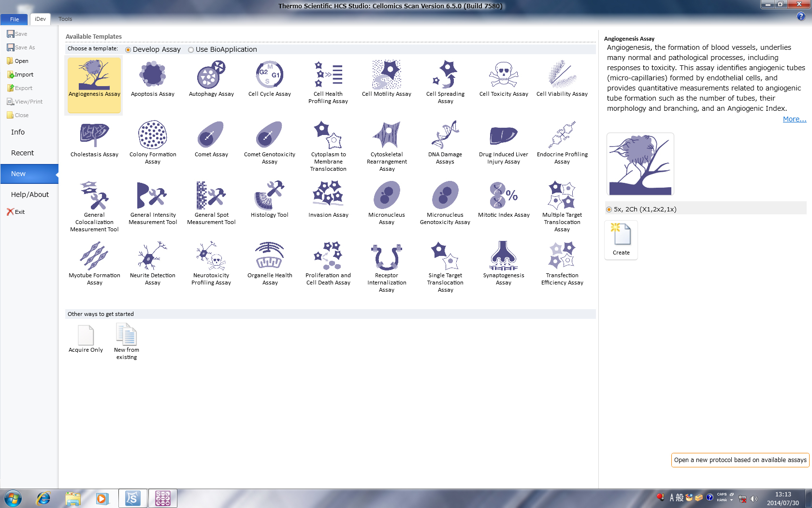Open the taskbar file explorer folder
Viewport: 812px width, 508px height.
click(x=72, y=498)
